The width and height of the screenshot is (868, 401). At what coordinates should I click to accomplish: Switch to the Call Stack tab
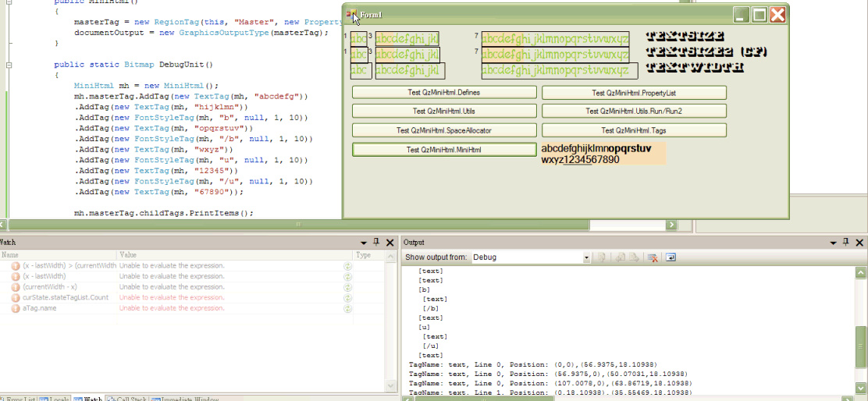pos(126,399)
